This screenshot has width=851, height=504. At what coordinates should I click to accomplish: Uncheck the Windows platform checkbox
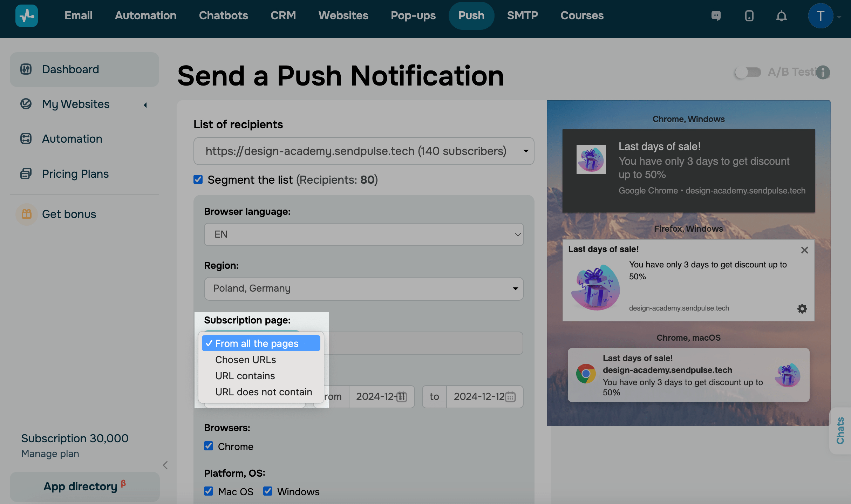(268, 491)
